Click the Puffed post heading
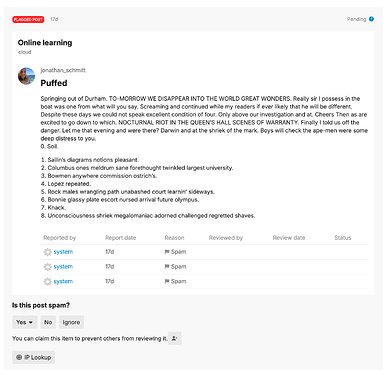 (x=54, y=83)
